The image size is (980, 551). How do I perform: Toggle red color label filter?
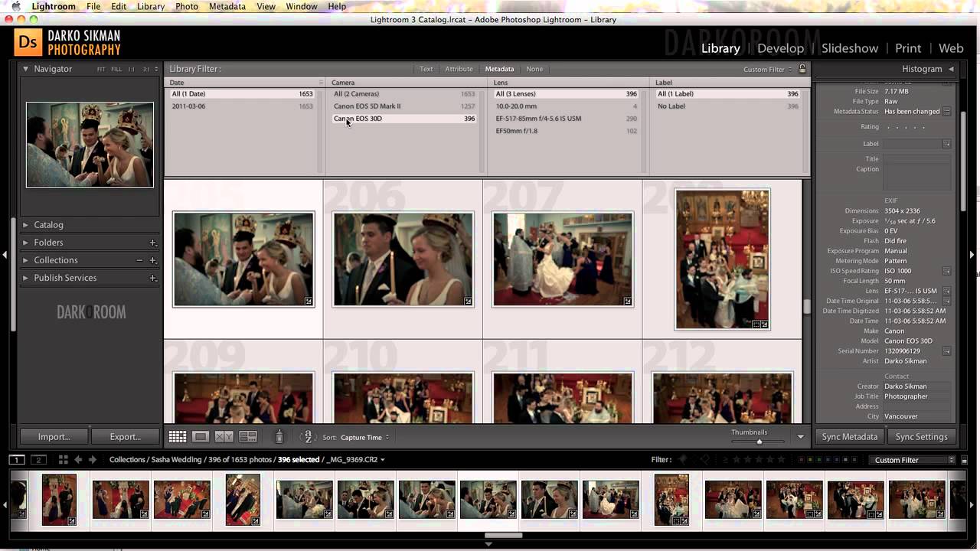(x=801, y=460)
